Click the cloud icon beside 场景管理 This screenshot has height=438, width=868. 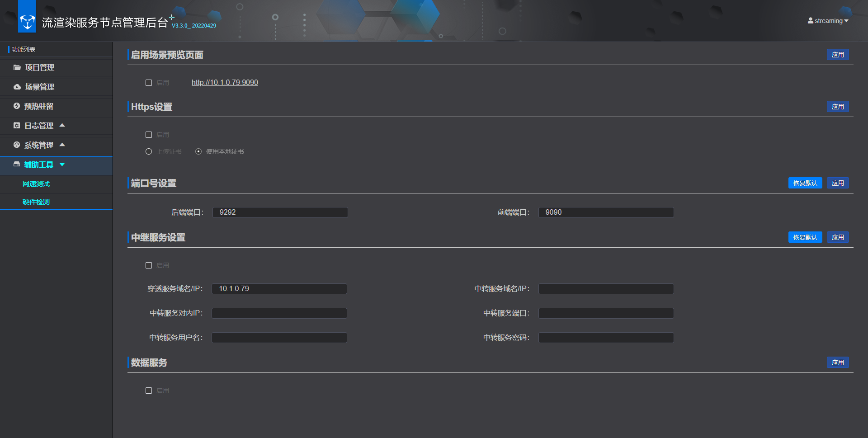coord(17,87)
